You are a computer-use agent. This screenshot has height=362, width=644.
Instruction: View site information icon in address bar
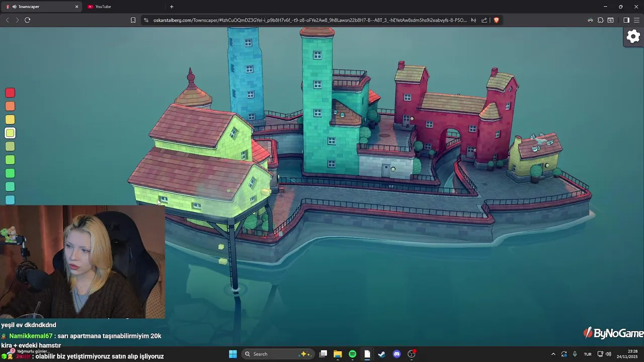[146, 20]
